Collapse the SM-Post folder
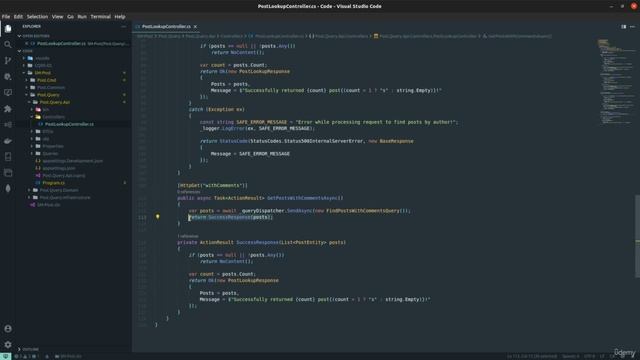The width and height of the screenshot is (640, 360). point(43,73)
